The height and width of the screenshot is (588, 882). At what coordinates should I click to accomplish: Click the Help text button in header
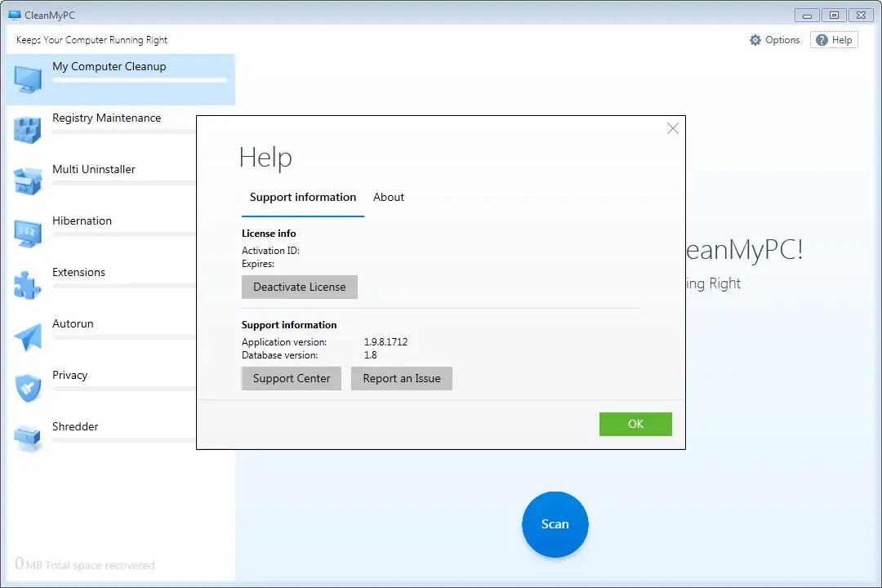click(842, 40)
